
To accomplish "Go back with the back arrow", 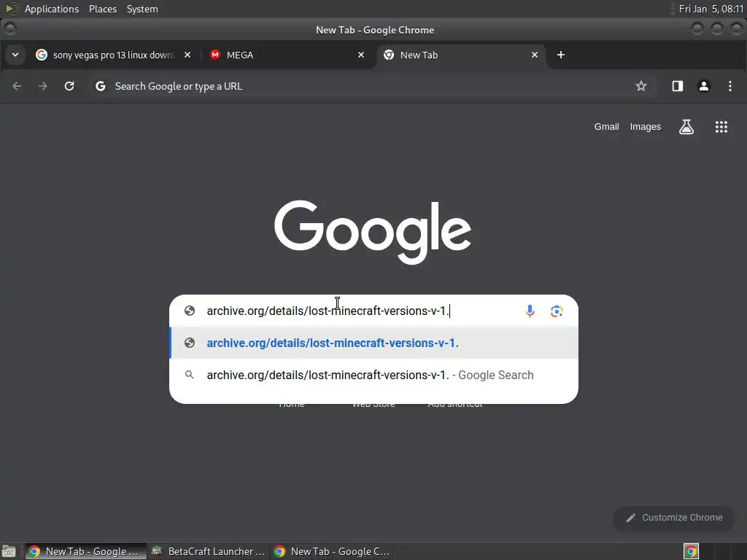I will 18,86.
